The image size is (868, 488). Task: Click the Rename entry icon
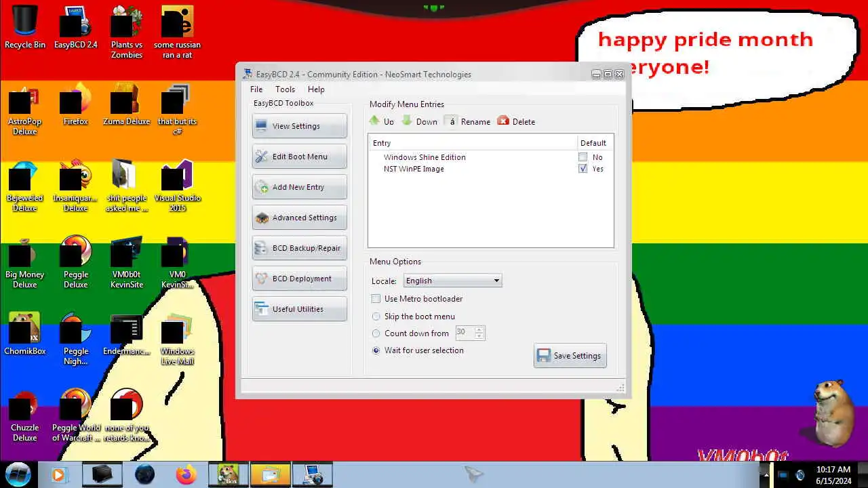click(451, 121)
